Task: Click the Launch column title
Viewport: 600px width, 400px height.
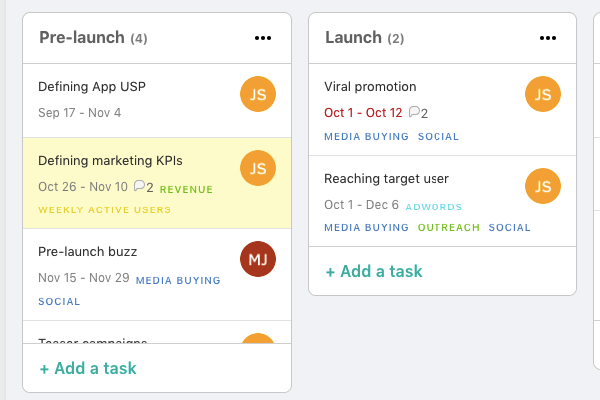Action: click(x=354, y=38)
